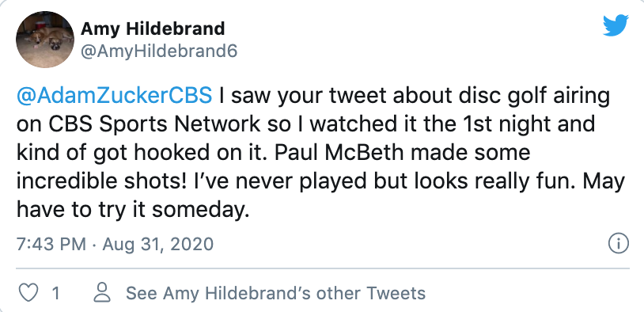This screenshot has height=312, width=644.
Task: Open Twitter via the blue bird logo
Action: point(616,25)
